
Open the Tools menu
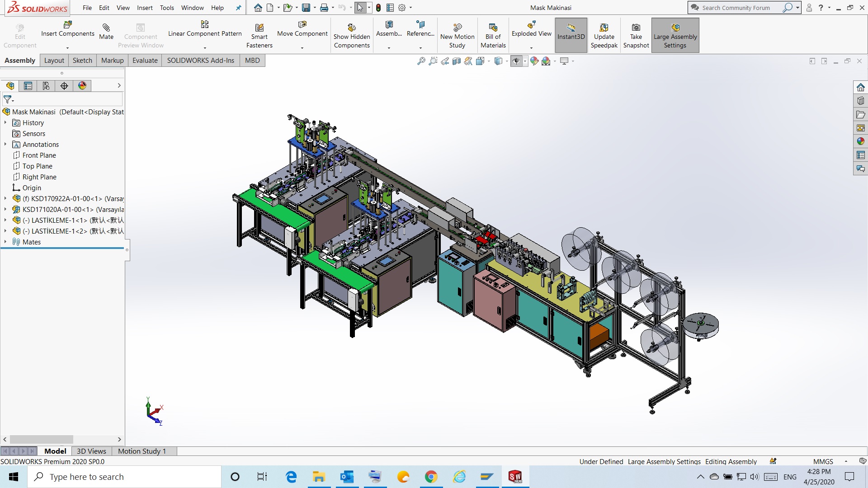pos(166,8)
